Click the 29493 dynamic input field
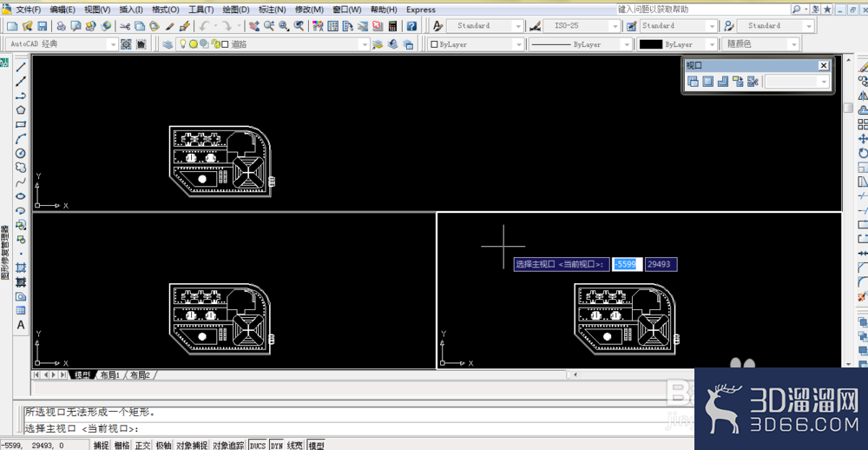 (x=661, y=264)
